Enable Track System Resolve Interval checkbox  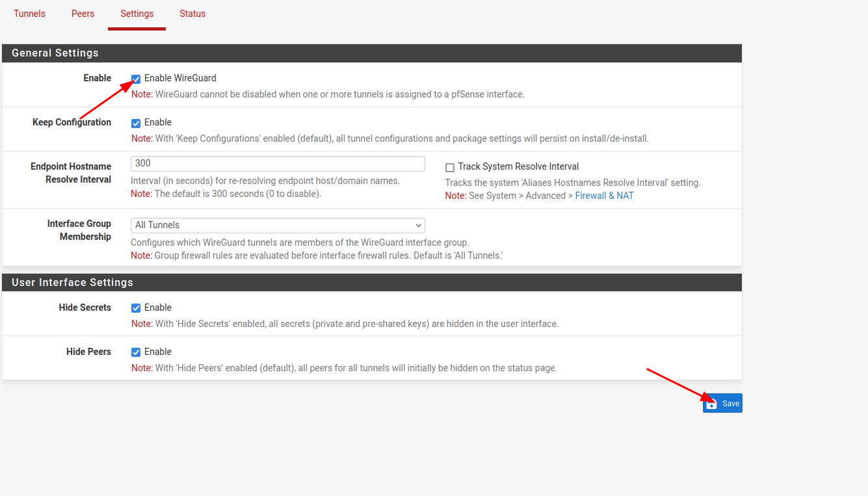(x=450, y=168)
